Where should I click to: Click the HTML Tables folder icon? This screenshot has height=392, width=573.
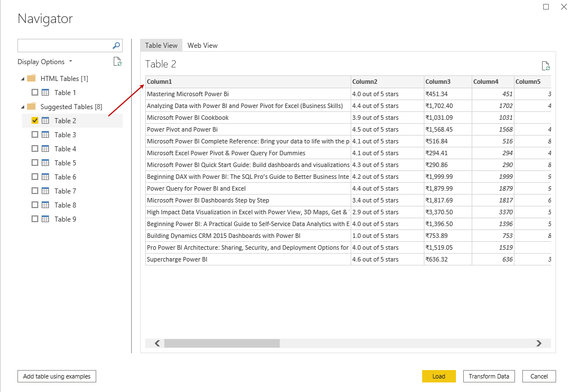coord(32,78)
